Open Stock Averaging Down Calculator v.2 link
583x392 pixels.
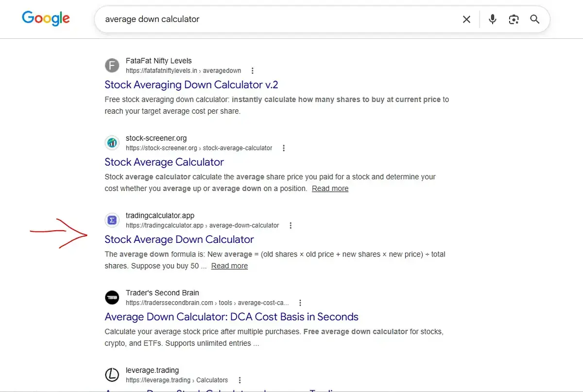[191, 85]
